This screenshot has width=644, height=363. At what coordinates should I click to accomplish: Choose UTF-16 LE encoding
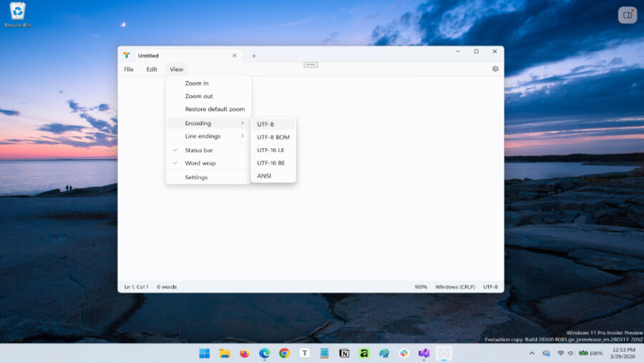tap(270, 150)
